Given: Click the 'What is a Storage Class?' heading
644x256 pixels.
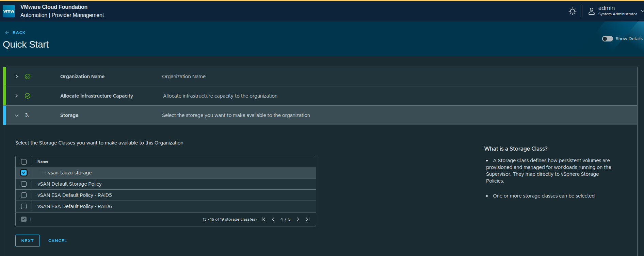Looking at the screenshot, I should point(516,149).
